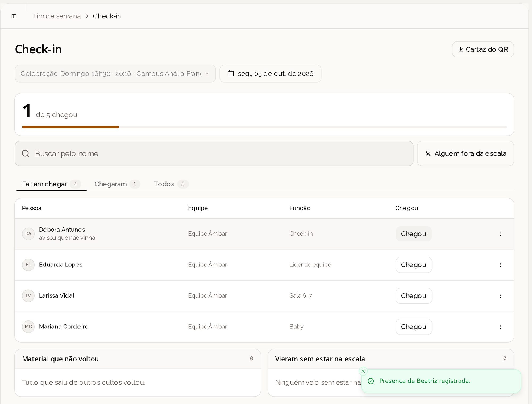Open the Celebração Domingo service dropdown
Image resolution: width=532 pixels, height=404 pixels.
click(x=115, y=74)
